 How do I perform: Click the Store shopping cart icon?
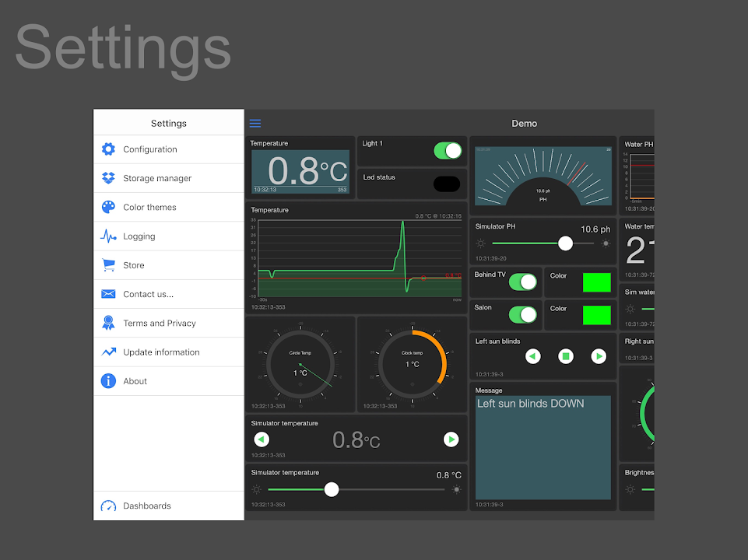point(108,265)
